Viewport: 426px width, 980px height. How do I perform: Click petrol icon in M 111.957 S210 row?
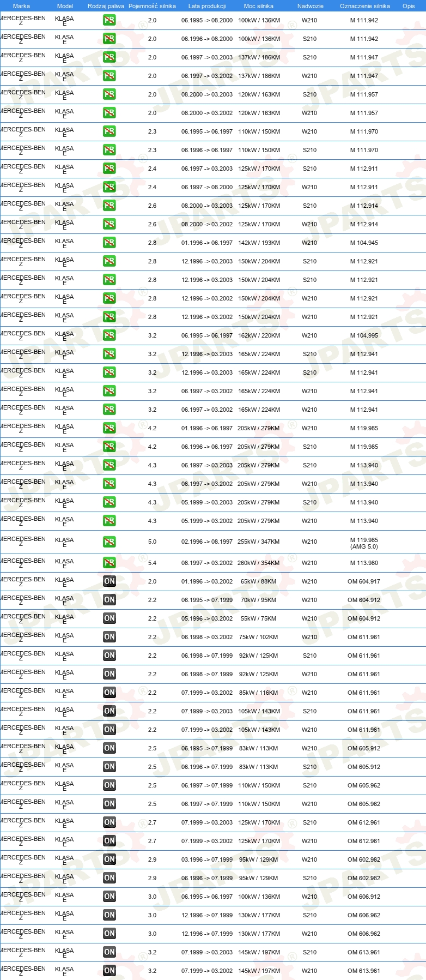109,95
